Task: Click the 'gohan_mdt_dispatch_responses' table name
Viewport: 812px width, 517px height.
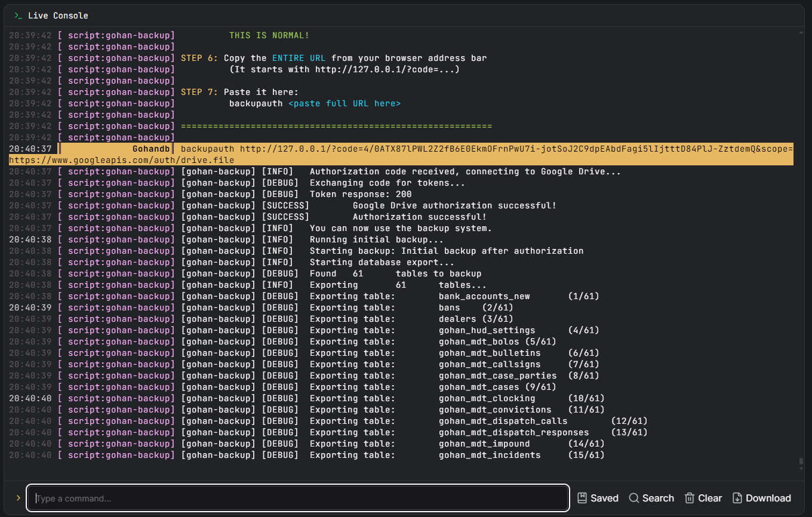Action: (514, 432)
